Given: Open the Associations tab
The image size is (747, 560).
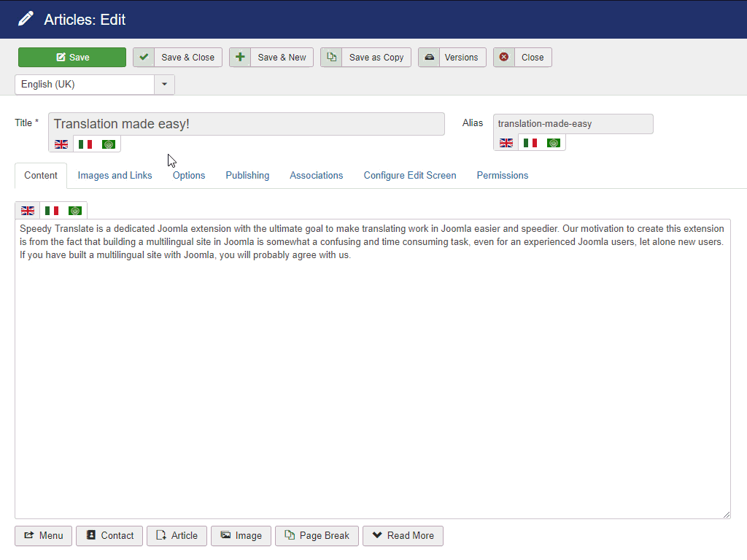Looking at the screenshot, I should point(316,175).
